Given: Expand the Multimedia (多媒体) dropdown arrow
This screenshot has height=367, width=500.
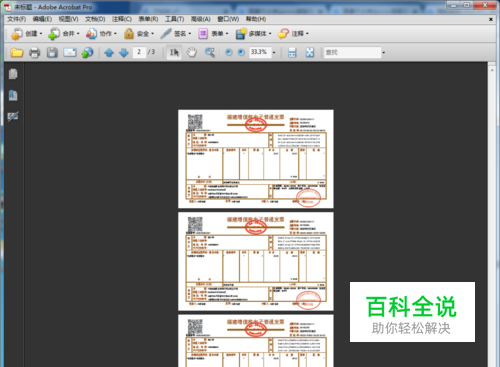Looking at the screenshot, I should tap(270, 34).
